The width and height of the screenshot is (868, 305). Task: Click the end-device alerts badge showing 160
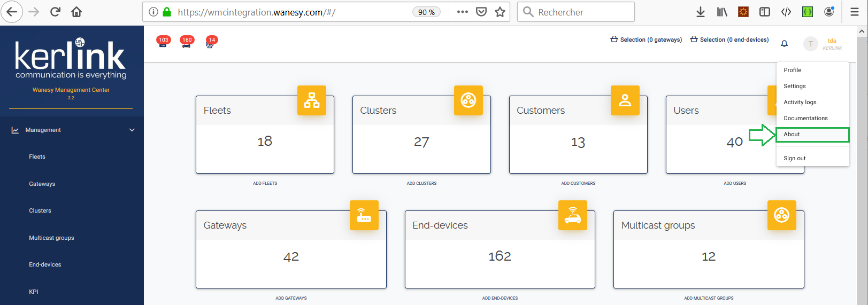pyautogui.click(x=187, y=41)
